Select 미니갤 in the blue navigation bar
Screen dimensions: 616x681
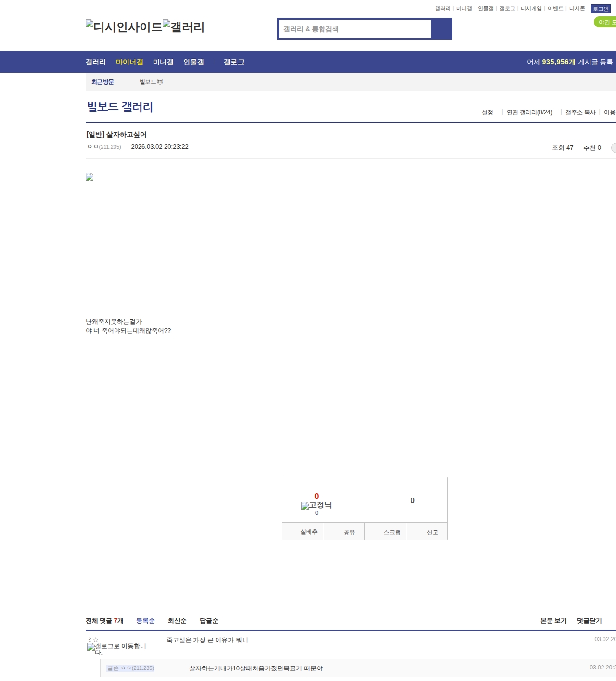[163, 62]
